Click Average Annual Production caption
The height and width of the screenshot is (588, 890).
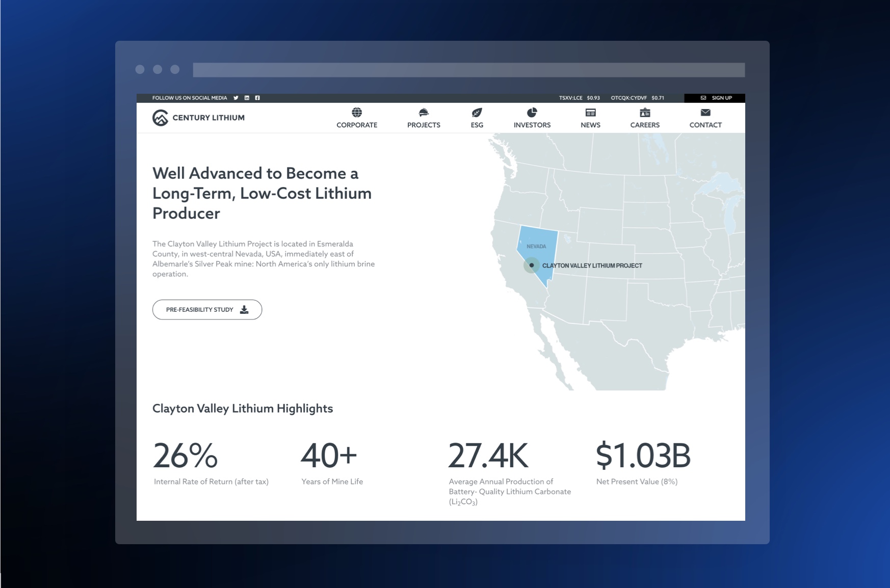[x=510, y=492]
